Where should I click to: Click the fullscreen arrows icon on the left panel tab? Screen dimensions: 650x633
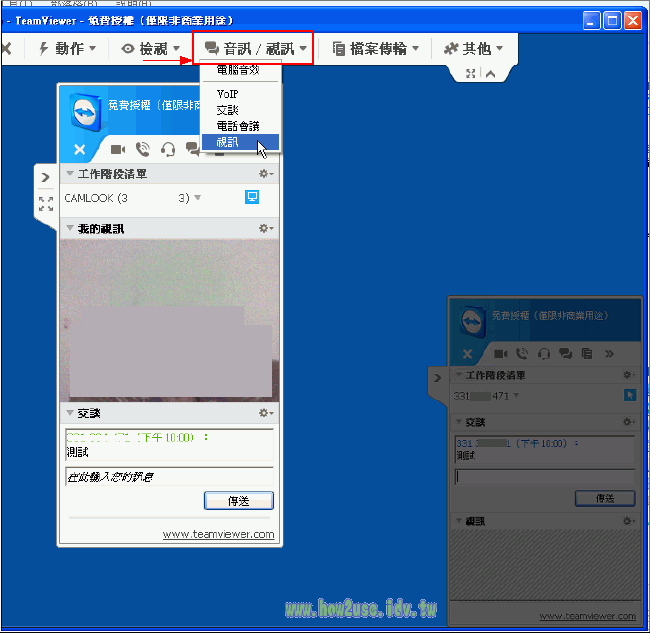coord(46,204)
